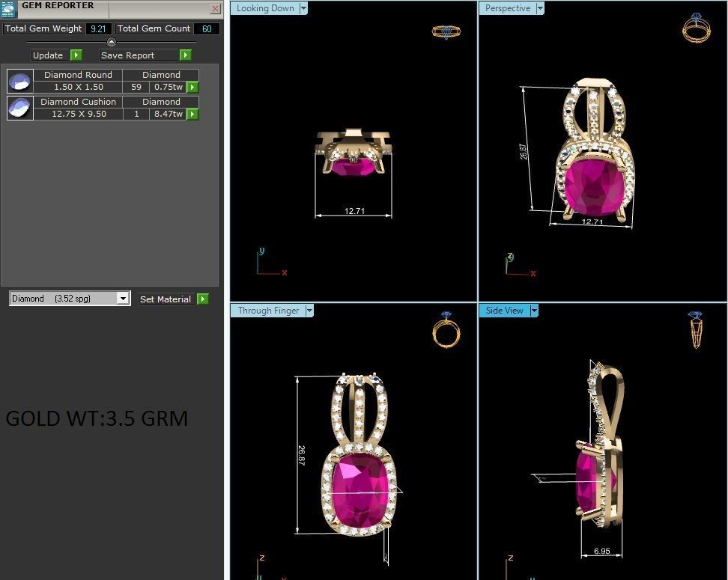
Task: Open the Looking Down viewport menu arrow
Action: pos(303,8)
